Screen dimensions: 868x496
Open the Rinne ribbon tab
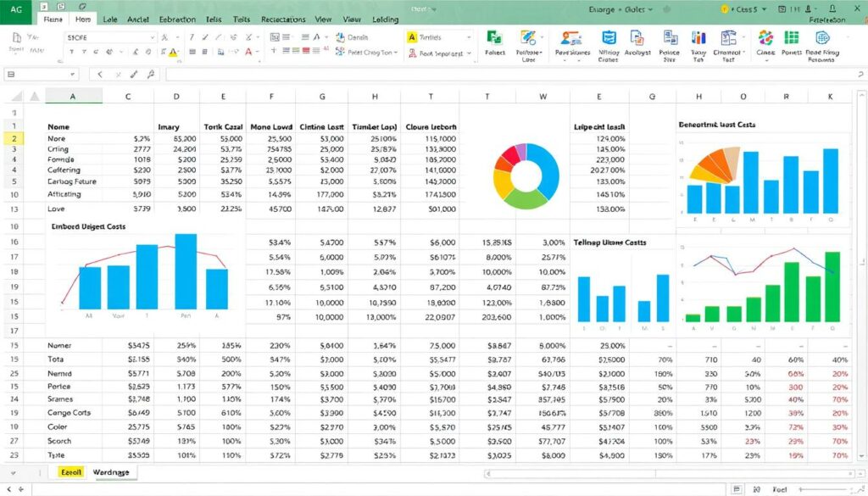click(53, 19)
